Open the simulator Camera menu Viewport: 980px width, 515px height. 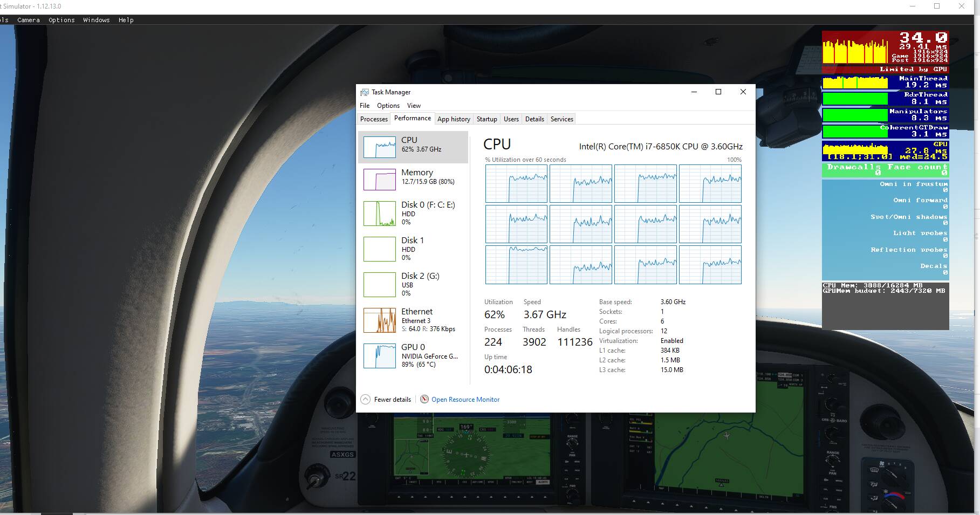(x=29, y=20)
